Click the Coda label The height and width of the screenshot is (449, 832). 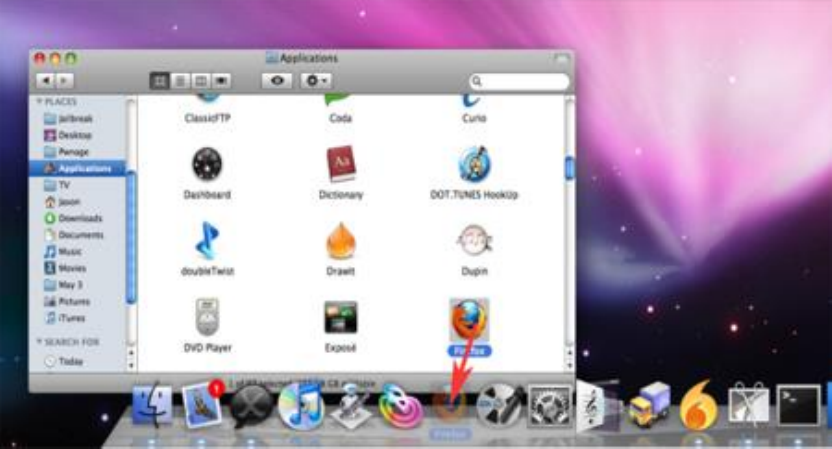(341, 118)
